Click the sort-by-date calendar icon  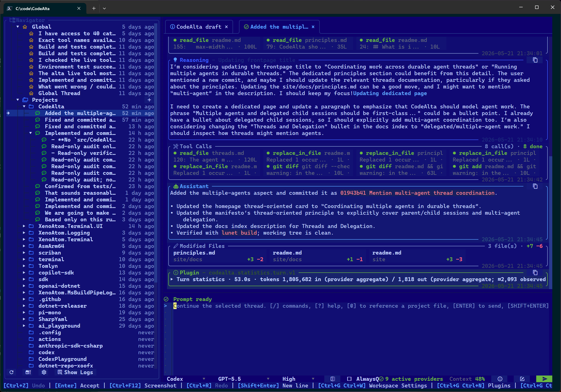pyautogui.click(x=28, y=372)
